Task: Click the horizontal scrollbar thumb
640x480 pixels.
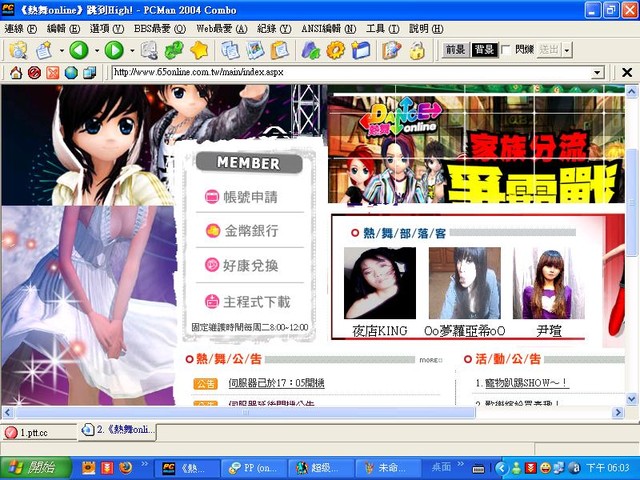Action: click(245, 413)
